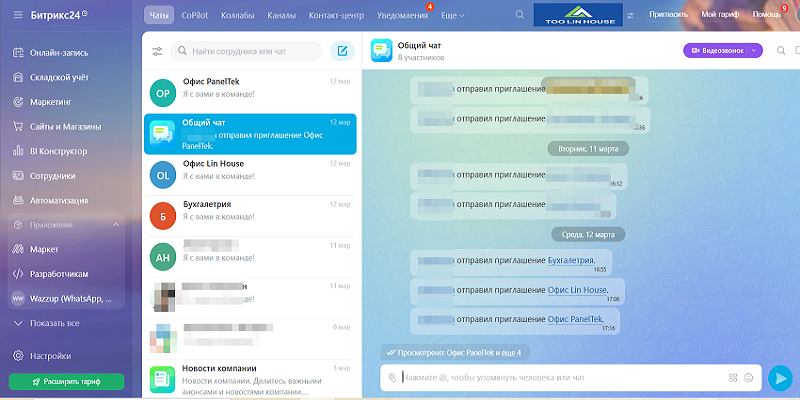This screenshot has width=800, height=400.
Task: Open the Офис PanelTek chat
Action: 250,93
